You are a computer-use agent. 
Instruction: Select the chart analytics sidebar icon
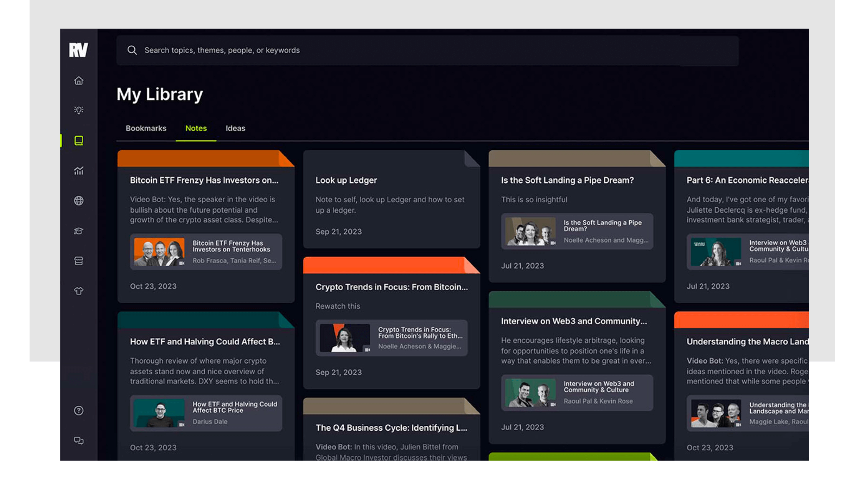point(79,170)
